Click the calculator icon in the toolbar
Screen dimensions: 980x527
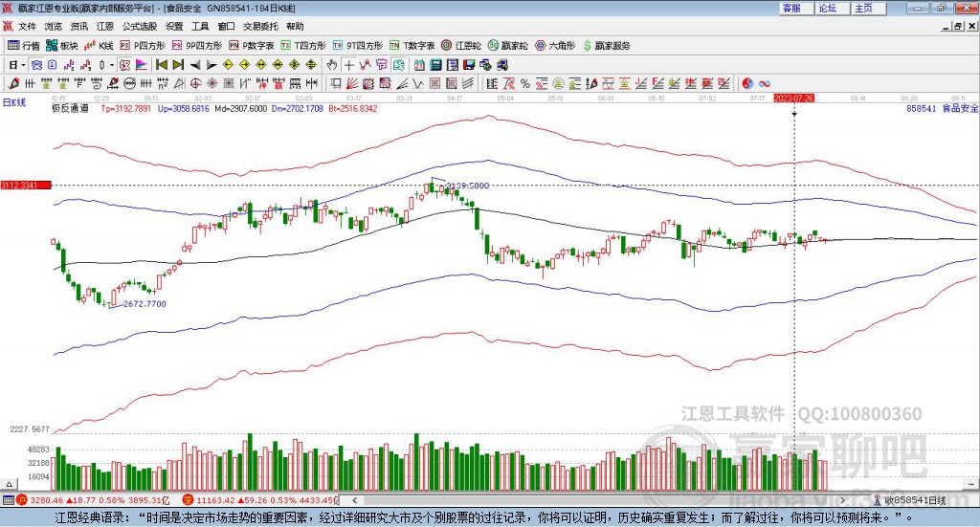pos(435,65)
